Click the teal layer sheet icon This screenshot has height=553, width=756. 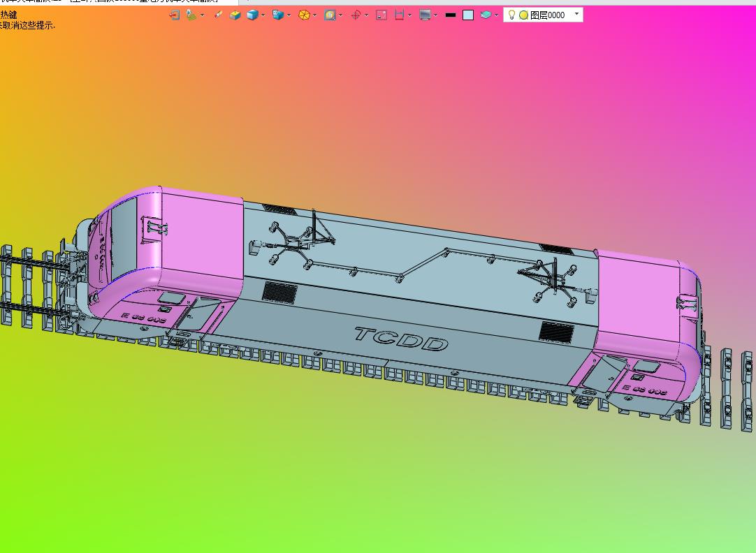tap(486, 15)
